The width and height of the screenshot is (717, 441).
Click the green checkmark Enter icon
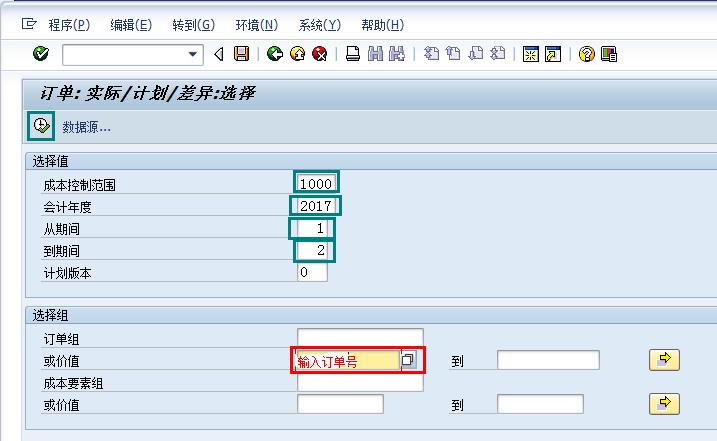41,54
